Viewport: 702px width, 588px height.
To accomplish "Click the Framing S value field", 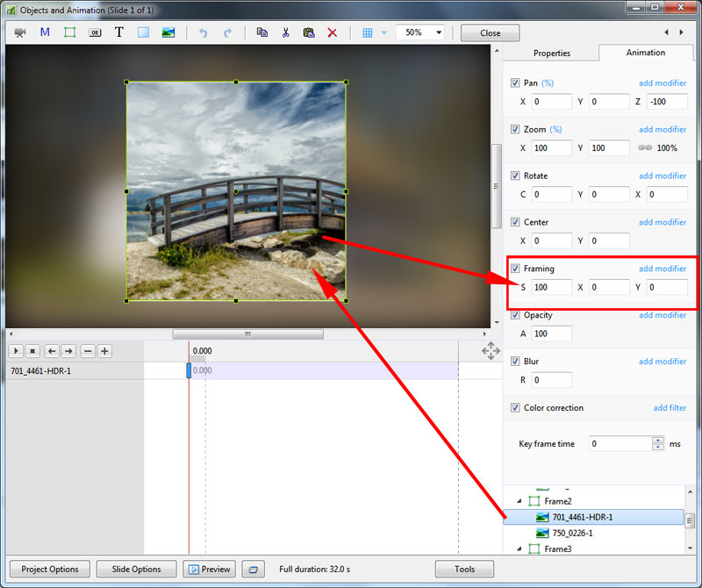I will (551, 287).
